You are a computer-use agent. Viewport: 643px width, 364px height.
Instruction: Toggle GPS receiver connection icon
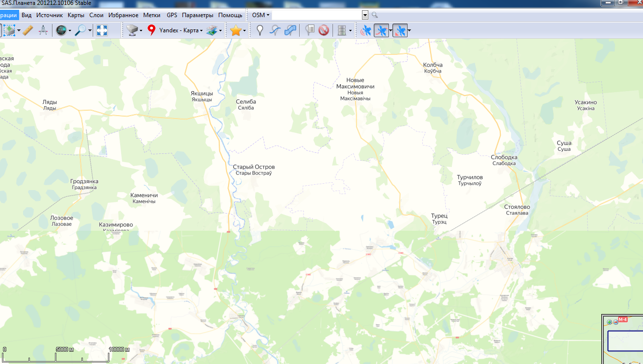point(365,31)
